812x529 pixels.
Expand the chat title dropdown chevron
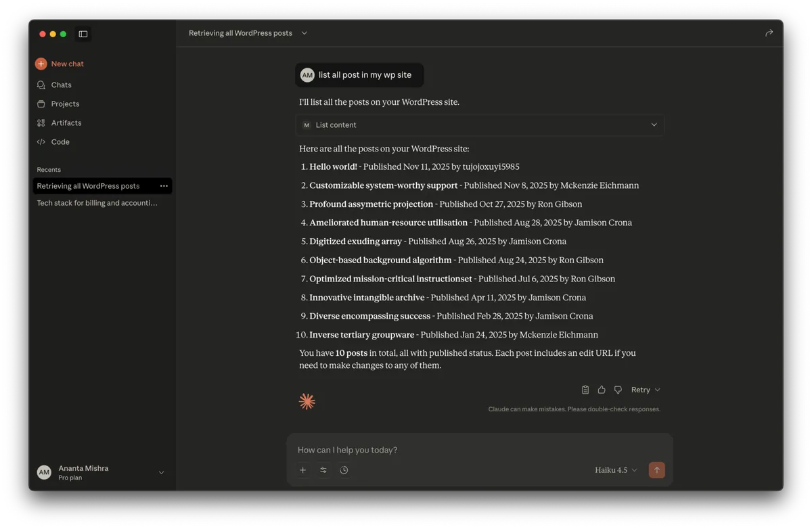tap(304, 33)
